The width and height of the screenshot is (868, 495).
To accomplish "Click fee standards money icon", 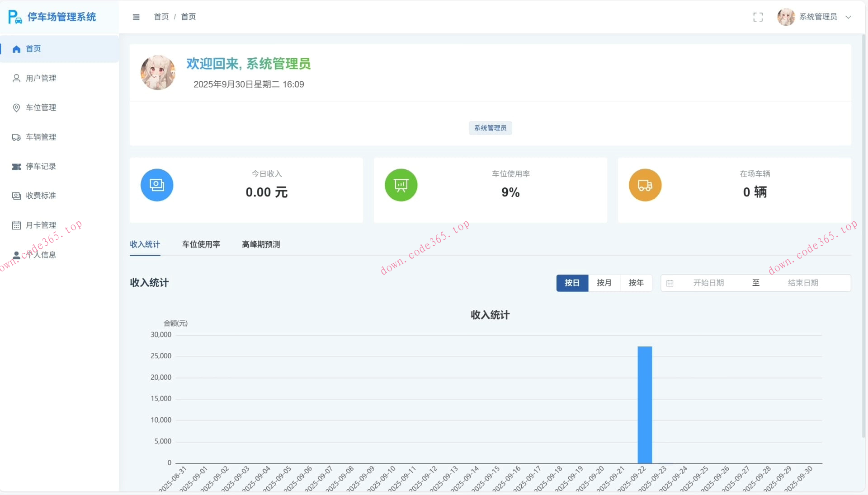I will (x=16, y=196).
